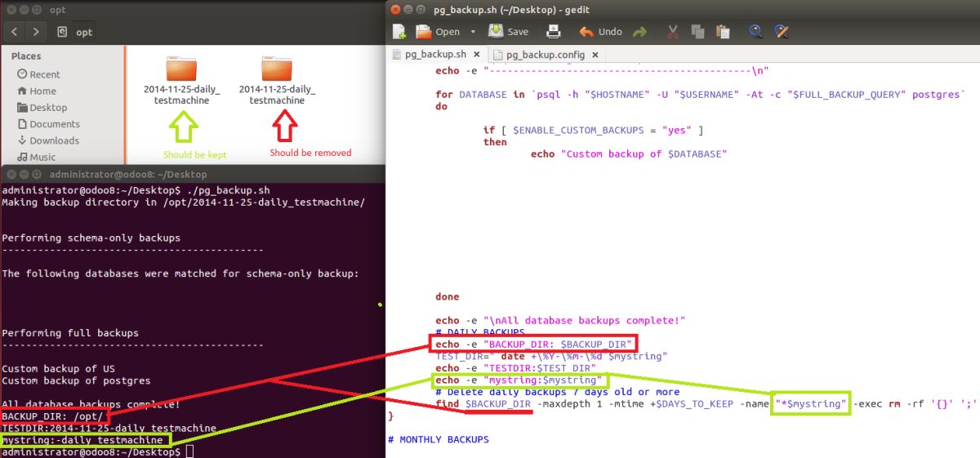The height and width of the screenshot is (458, 980).
Task: Save the pg_backup.sh document
Action: coord(509,32)
